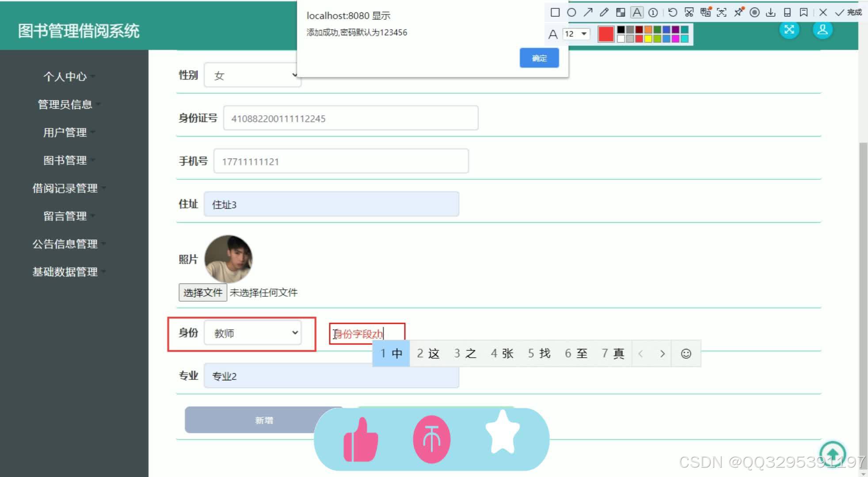Open the font size 12 dropdown
868x477 pixels.
tap(576, 34)
